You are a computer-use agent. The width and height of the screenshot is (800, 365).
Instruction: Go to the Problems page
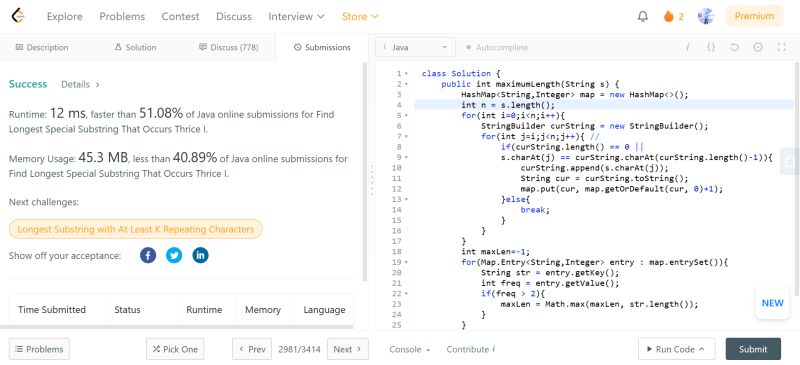tap(122, 16)
